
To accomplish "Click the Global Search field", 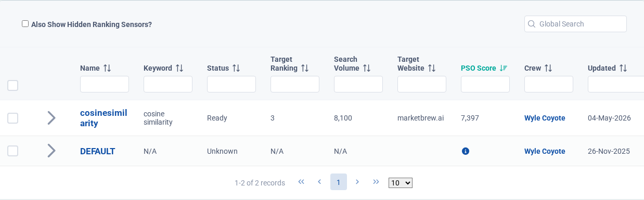I will coord(575,24).
